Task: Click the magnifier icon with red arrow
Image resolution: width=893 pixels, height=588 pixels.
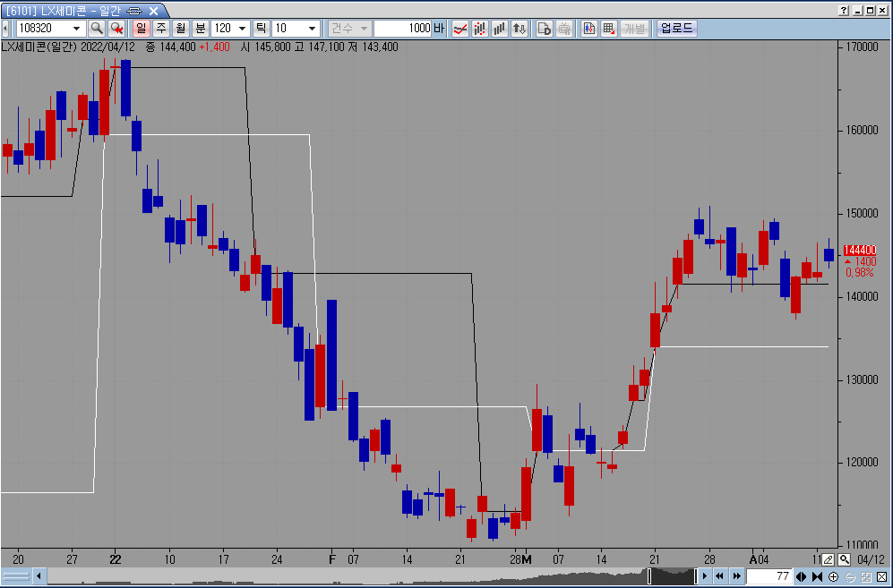Action: click(x=116, y=28)
